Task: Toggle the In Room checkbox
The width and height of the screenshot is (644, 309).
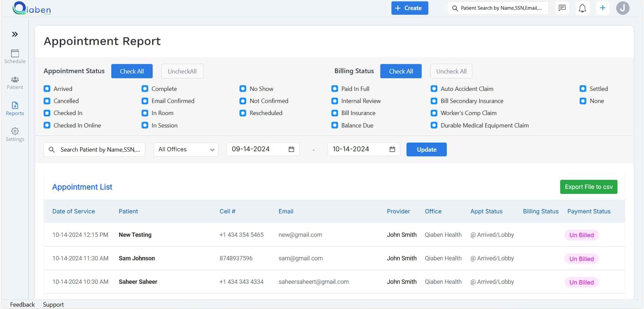Action: point(145,113)
